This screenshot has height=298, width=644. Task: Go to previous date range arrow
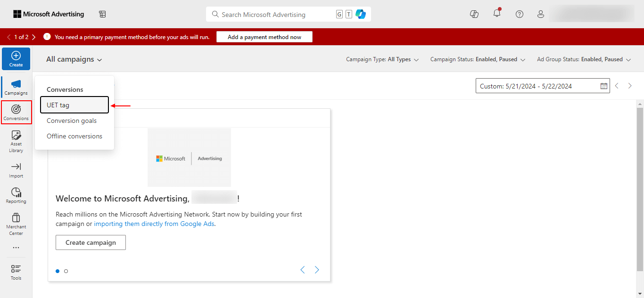[x=617, y=86]
